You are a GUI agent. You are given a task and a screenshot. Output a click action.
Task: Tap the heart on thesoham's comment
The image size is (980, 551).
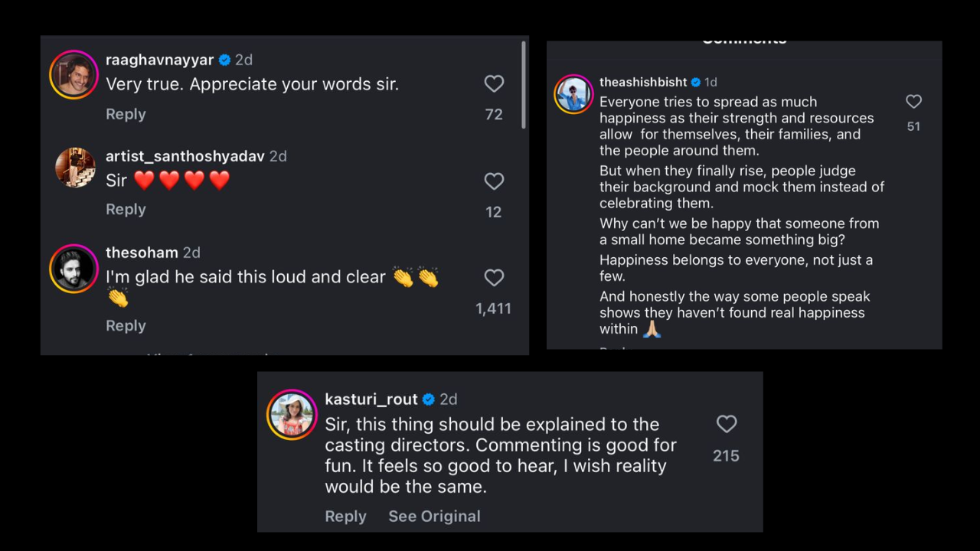tap(494, 278)
